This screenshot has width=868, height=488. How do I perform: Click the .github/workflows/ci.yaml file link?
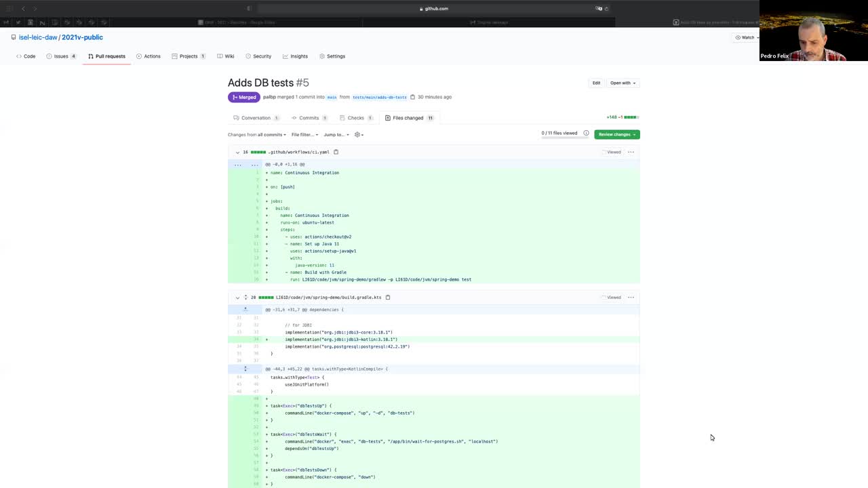coord(298,152)
